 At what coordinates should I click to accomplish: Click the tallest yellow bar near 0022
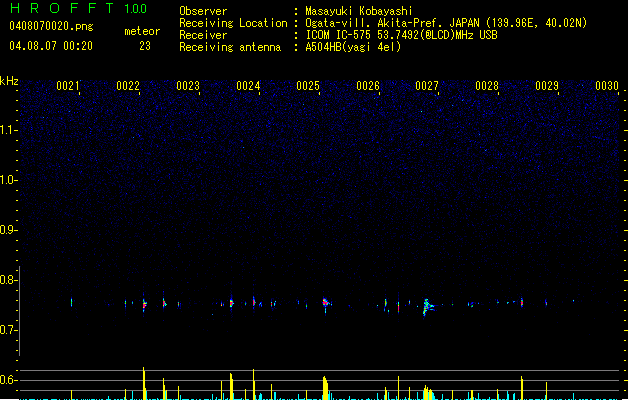coord(144,383)
